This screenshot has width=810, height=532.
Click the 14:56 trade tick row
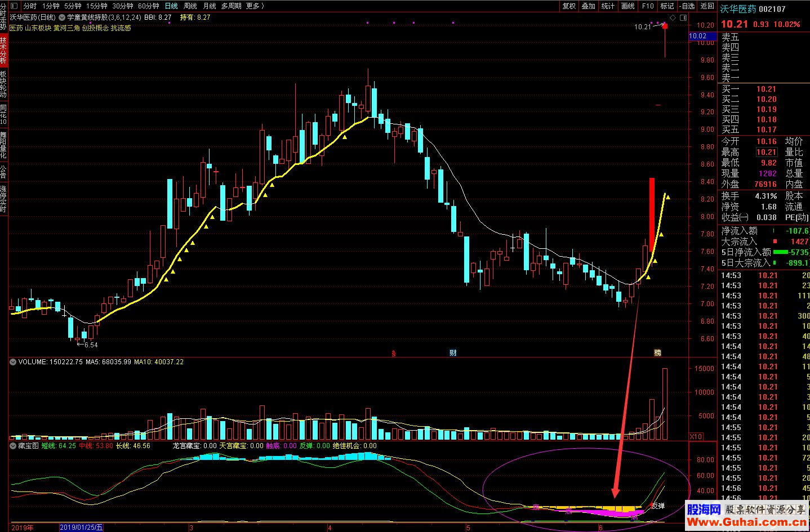pyautogui.click(x=764, y=488)
